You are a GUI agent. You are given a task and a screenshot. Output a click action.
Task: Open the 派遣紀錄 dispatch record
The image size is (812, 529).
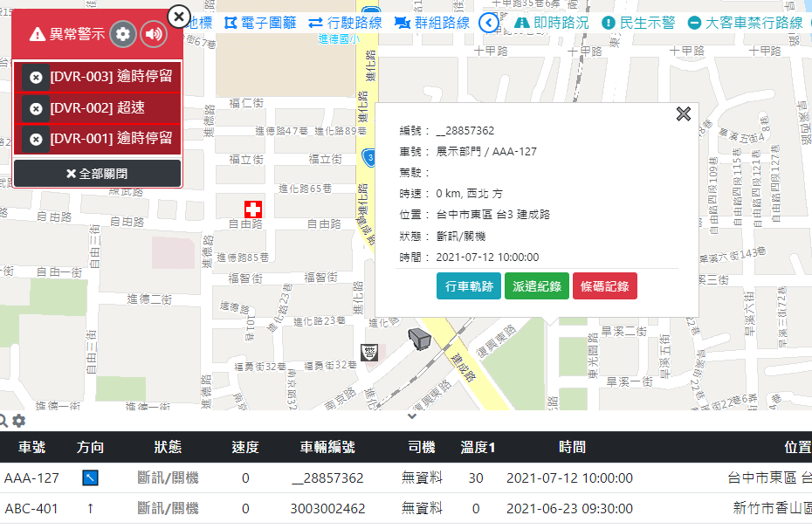point(536,286)
